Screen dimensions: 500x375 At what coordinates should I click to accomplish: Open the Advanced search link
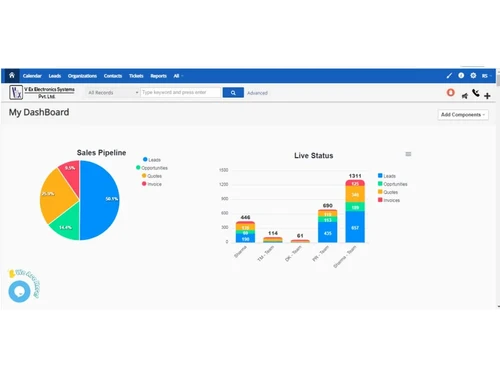pos(257,93)
